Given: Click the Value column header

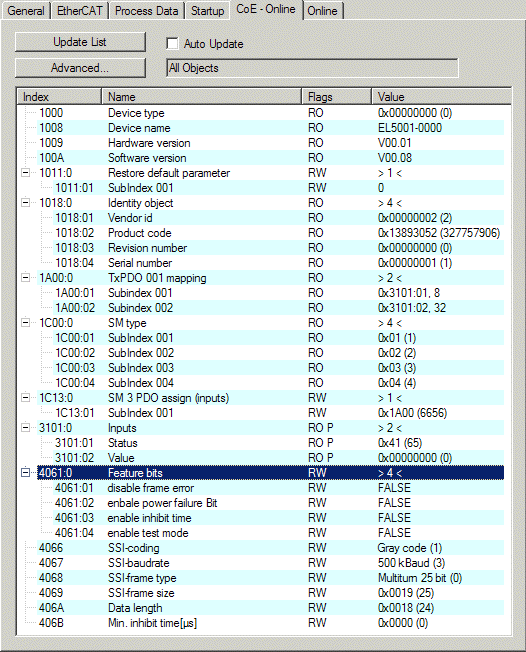Looking at the screenshot, I should (x=441, y=96).
